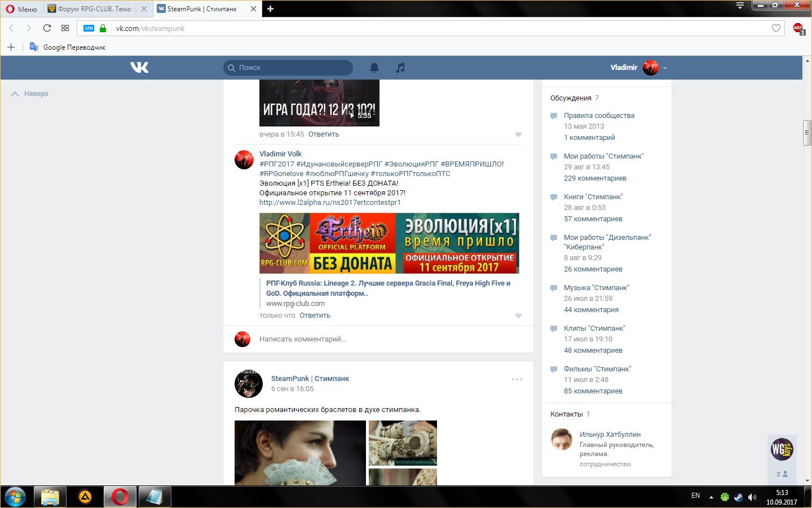The width and height of the screenshot is (812, 508).
Task: Open the Vladimir Volk author link
Action: click(x=280, y=154)
